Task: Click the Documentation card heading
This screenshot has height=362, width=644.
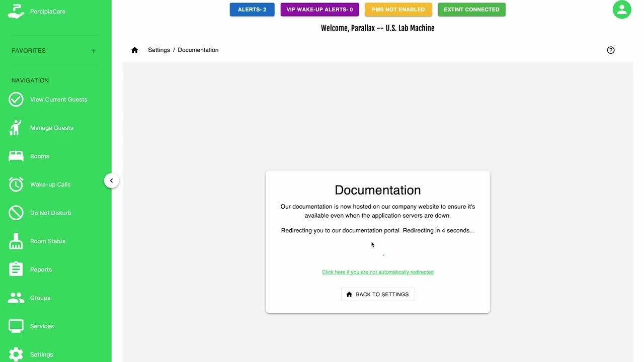Action: 378,190
